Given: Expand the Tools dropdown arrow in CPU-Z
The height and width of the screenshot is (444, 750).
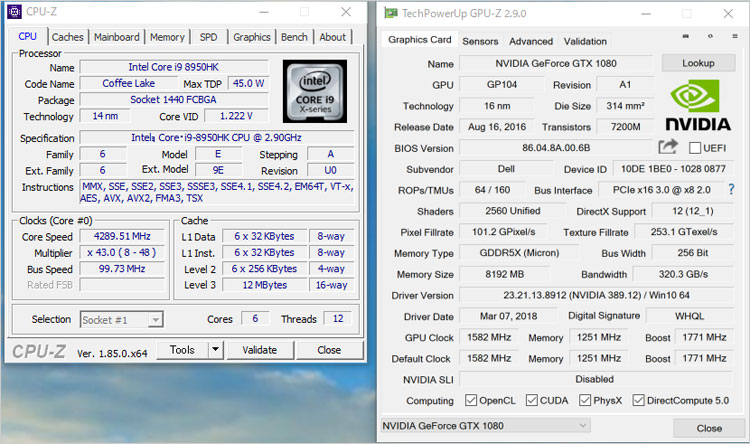Looking at the screenshot, I should coord(216,350).
